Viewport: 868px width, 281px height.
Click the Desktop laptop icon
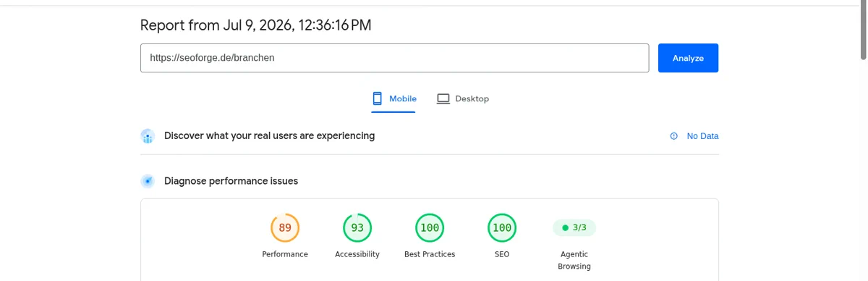(x=443, y=98)
